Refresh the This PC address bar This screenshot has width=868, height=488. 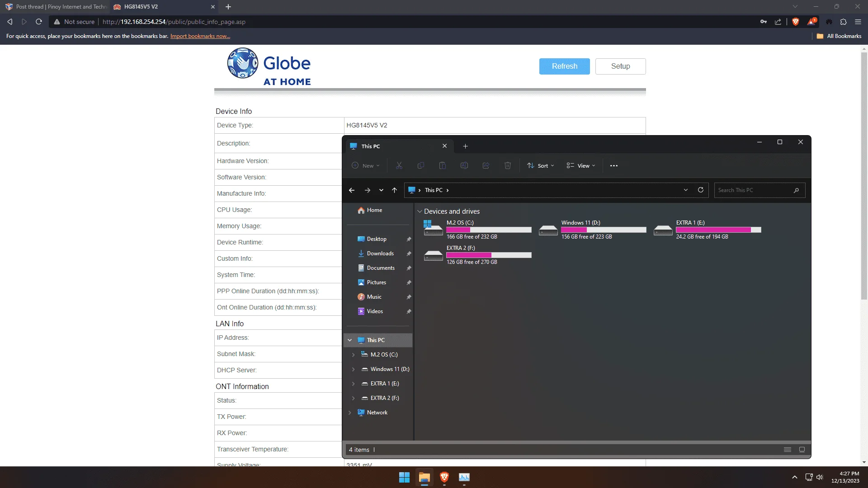point(701,190)
